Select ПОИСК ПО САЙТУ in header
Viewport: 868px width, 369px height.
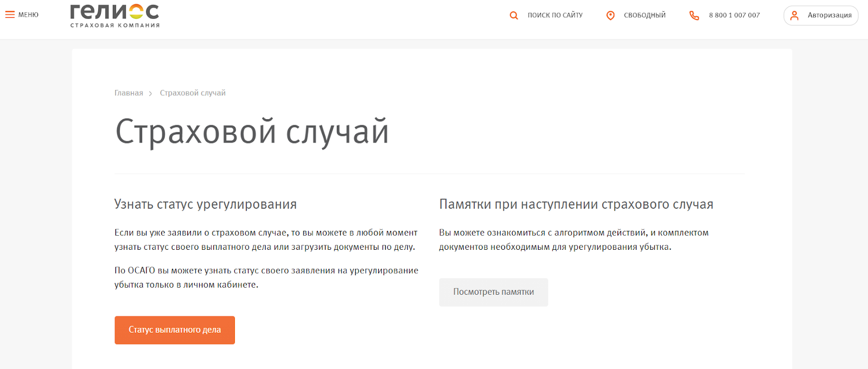click(555, 15)
